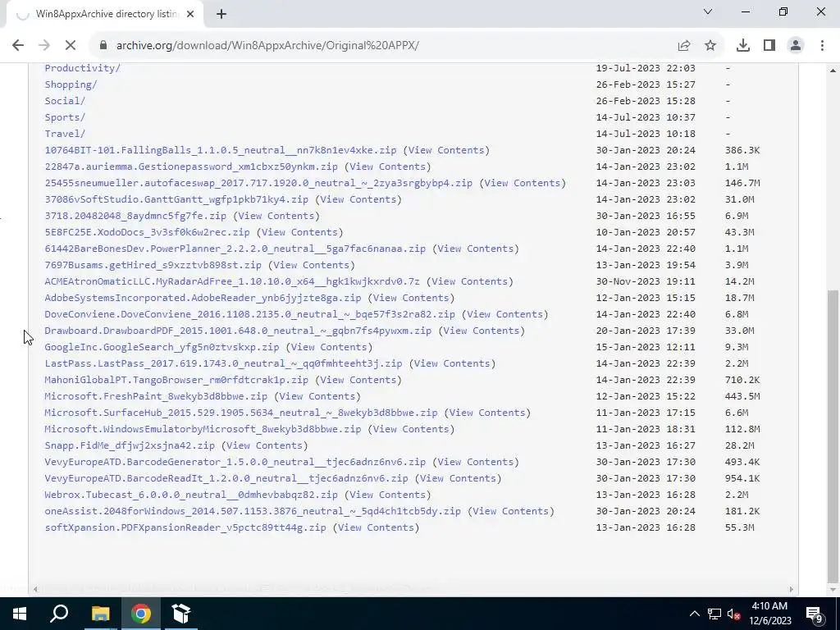
Task: Download the Webrox.Tubecast zip
Action: [x=191, y=495]
